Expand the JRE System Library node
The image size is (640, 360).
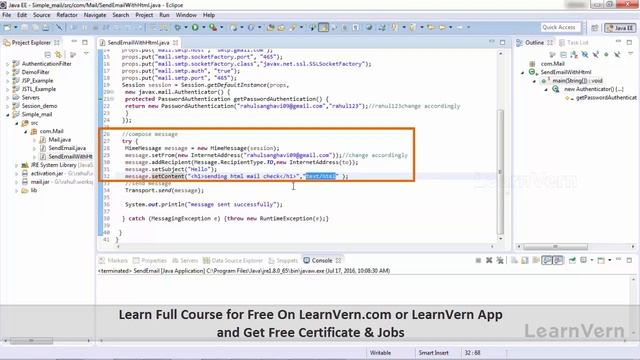[16, 165]
